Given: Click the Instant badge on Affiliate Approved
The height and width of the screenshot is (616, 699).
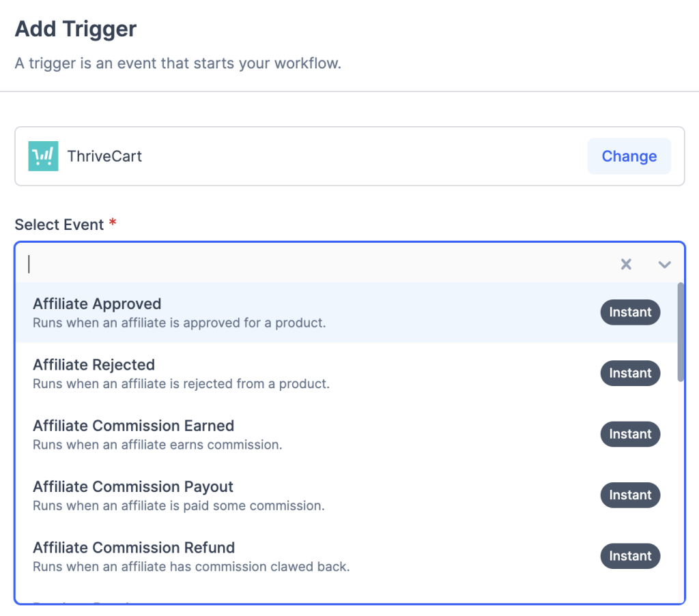Looking at the screenshot, I should coord(630,312).
